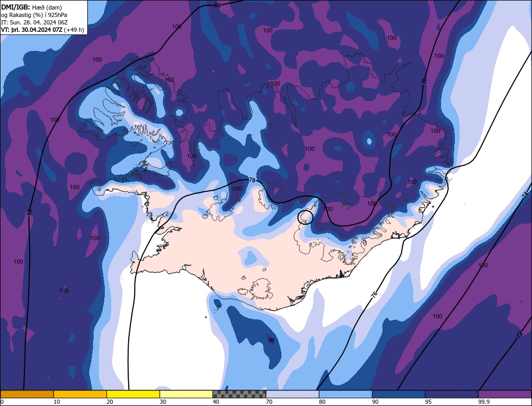Click the legend scale value "80"
Viewport: 532px width, 406px height.
coord(322,402)
